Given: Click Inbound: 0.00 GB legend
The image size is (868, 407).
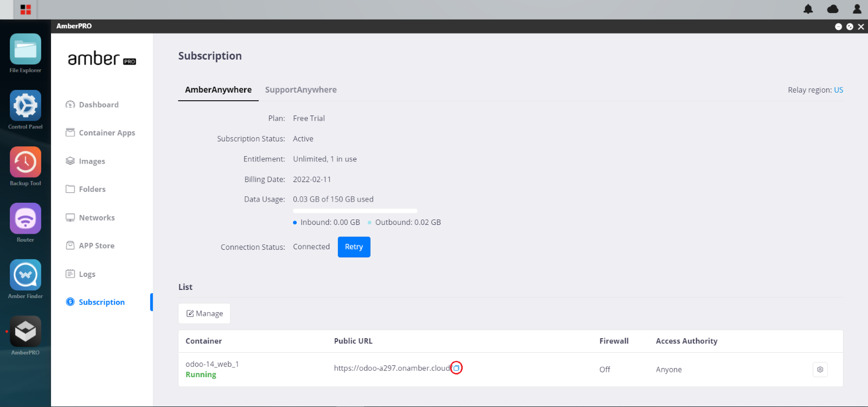Looking at the screenshot, I should pos(327,222).
